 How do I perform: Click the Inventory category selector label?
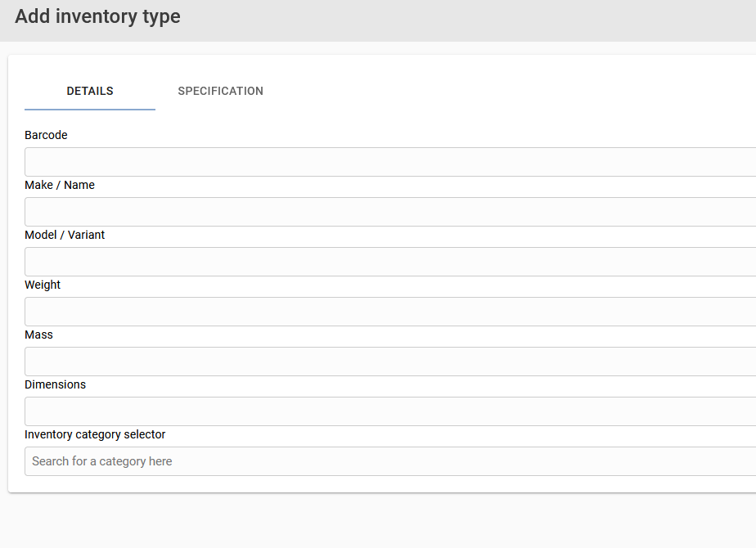coord(95,434)
